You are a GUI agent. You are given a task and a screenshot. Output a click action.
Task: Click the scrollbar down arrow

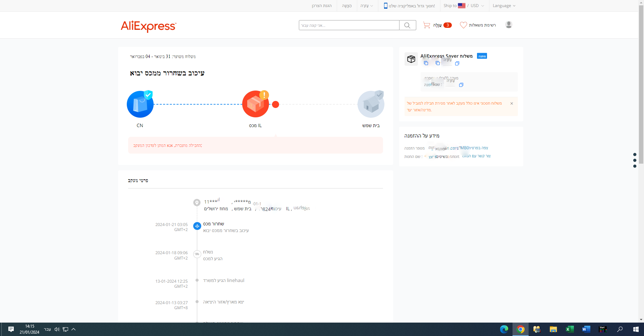[x=641, y=320]
